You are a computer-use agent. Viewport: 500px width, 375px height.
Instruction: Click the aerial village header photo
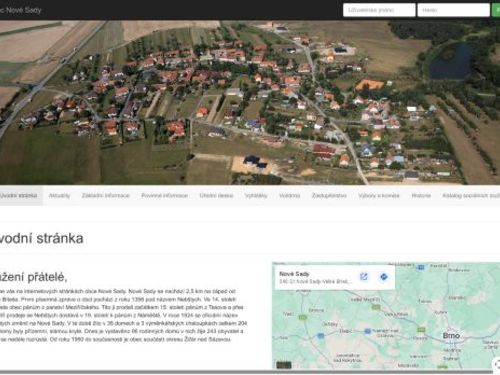250,102
